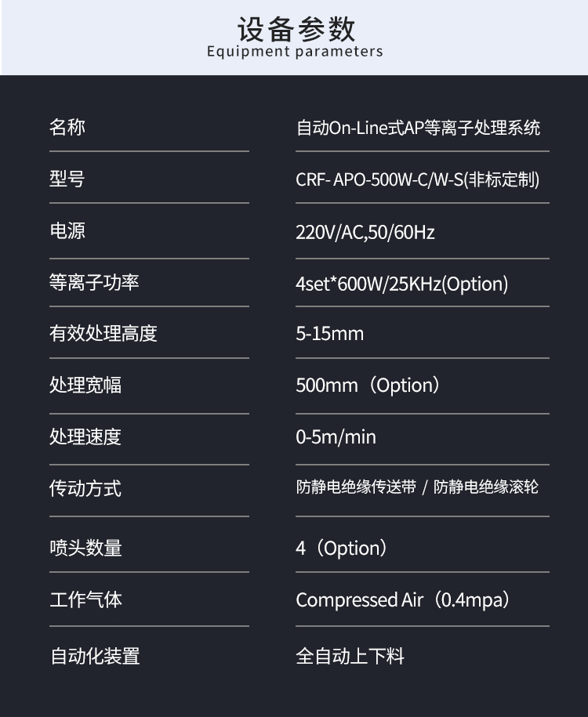588x717 pixels.
Task: Click the Compressed Air (0.4mpa) value
Action: [403, 600]
